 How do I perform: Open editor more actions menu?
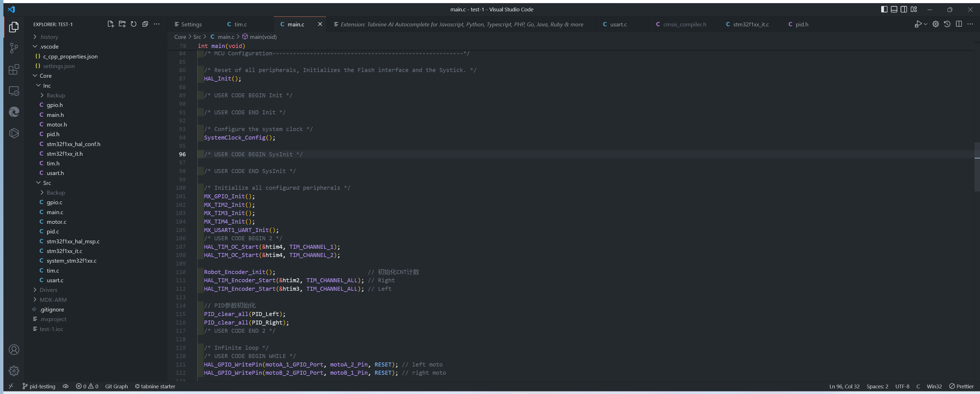tap(970, 24)
